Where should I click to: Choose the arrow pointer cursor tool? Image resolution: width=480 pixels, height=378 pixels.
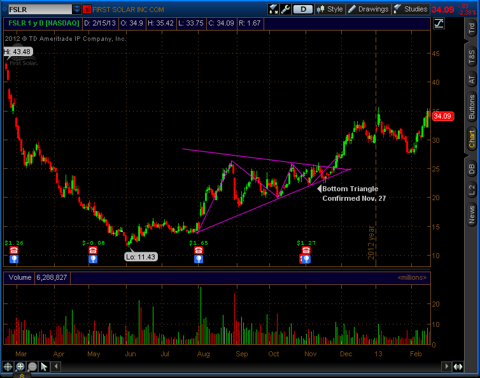(x=44, y=367)
